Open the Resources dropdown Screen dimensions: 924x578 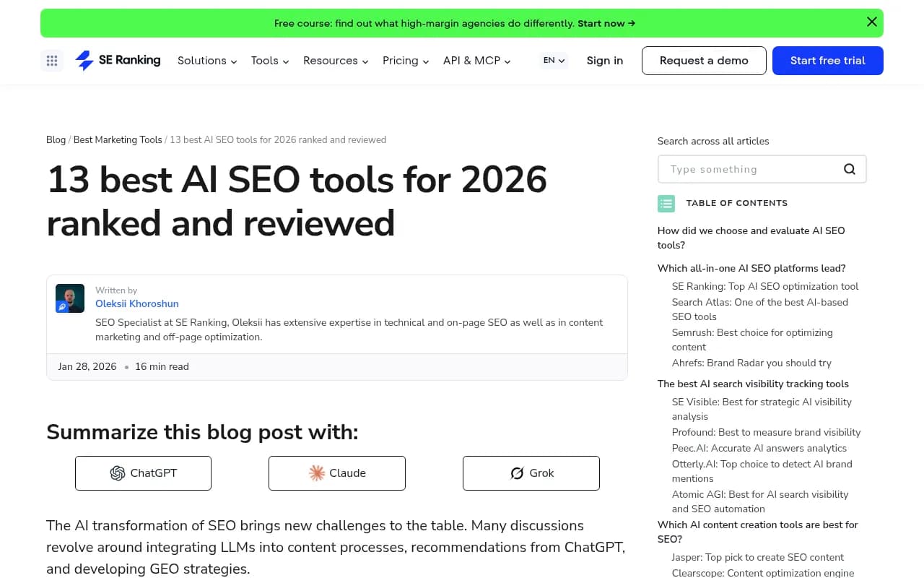click(x=336, y=61)
